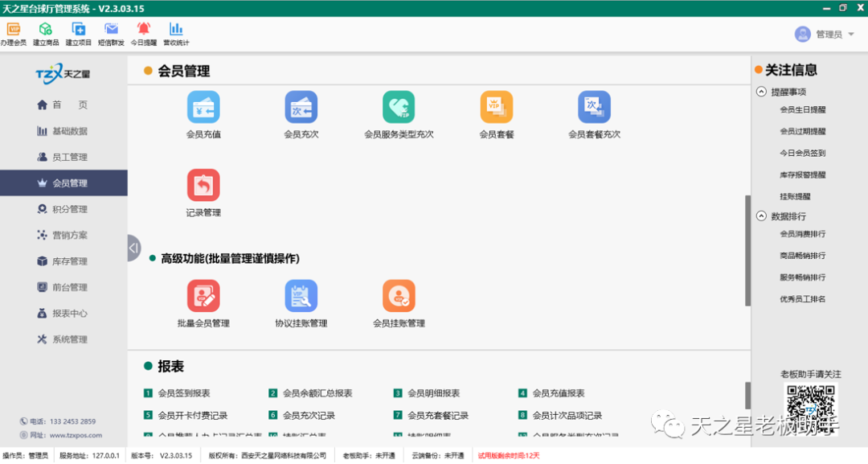Collapse the 提醒事项 reminder section
The height and width of the screenshot is (464, 868).
pyautogui.click(x=762, y=91)
